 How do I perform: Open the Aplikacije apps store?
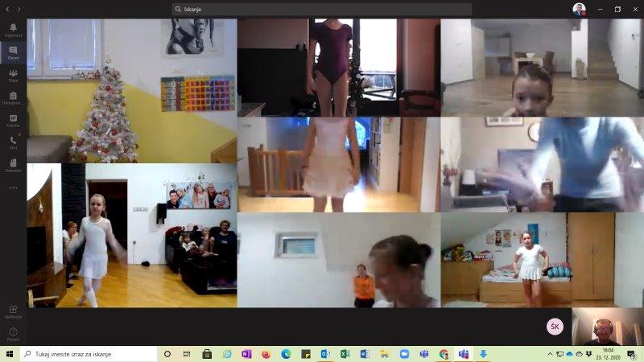click(13, 311)
